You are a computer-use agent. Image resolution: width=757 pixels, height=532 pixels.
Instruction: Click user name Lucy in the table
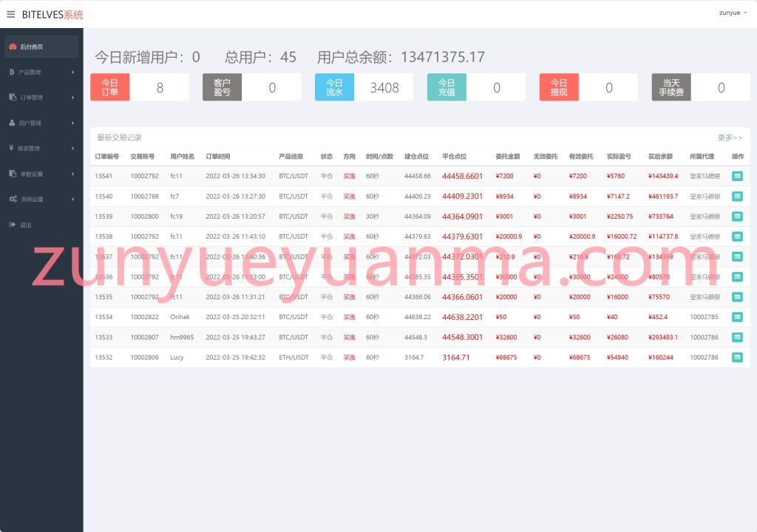177,358
